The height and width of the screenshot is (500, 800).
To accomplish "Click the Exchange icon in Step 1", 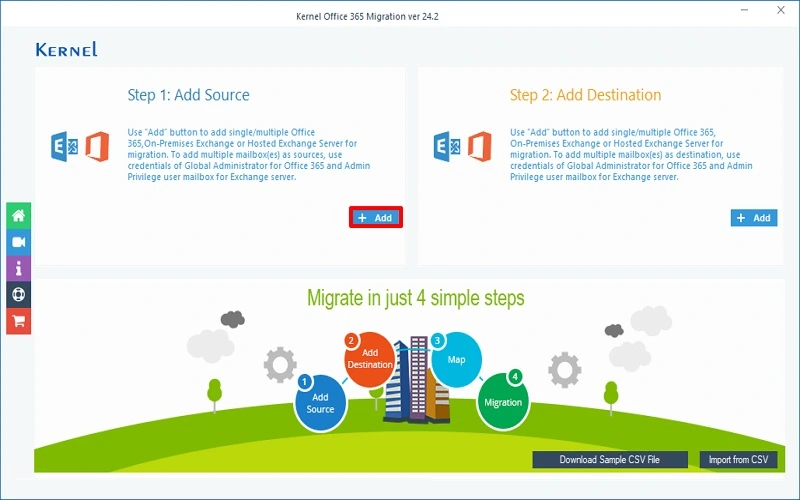I will [65, 146].
